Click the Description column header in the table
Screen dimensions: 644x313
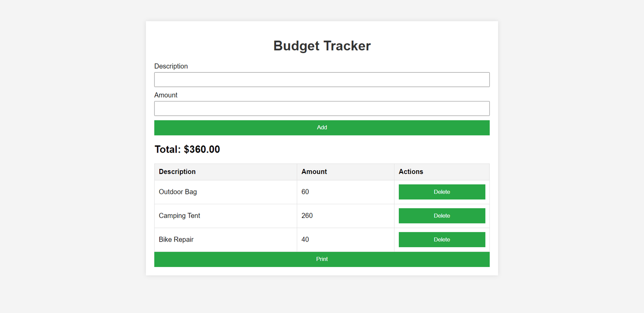pos(177,172)
